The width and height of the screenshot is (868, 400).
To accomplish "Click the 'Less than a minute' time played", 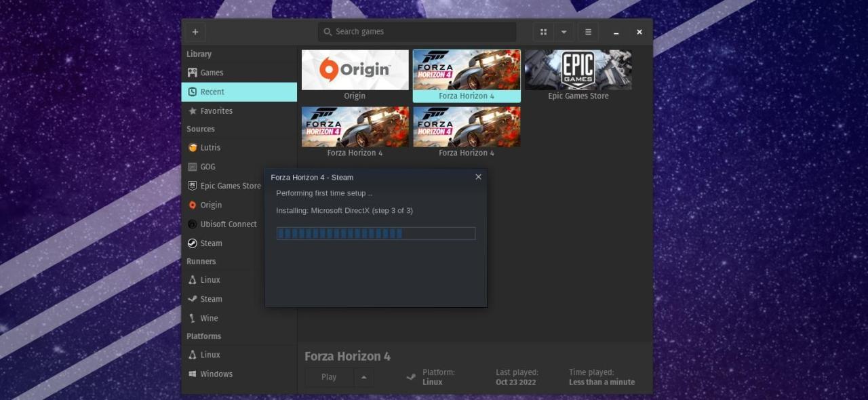I will 602,382.
